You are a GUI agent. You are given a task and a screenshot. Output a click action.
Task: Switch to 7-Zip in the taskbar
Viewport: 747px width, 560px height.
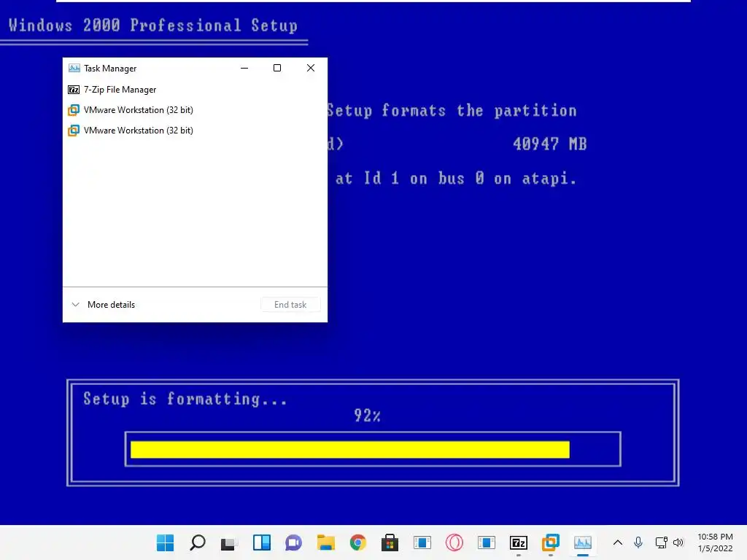519,542
